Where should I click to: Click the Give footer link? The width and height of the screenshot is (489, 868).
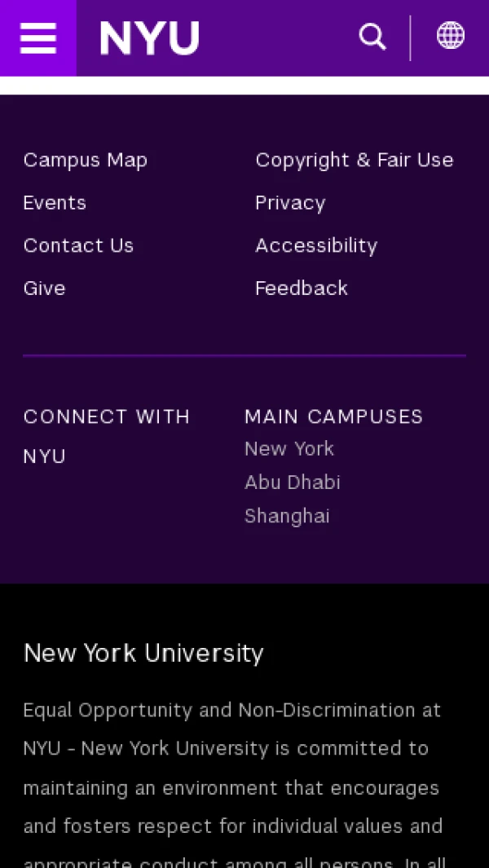[44, 289]
